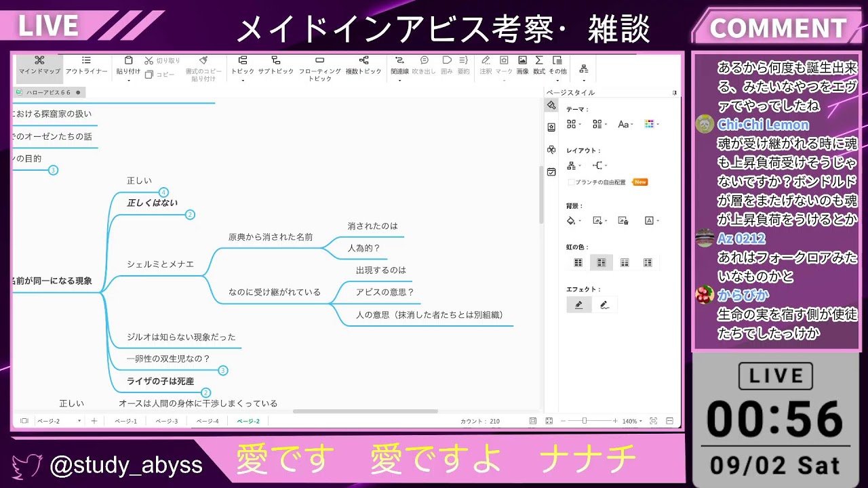Expand the background fill color dropdown
This screenshot has width=868, height=488.
pos(574,220)
